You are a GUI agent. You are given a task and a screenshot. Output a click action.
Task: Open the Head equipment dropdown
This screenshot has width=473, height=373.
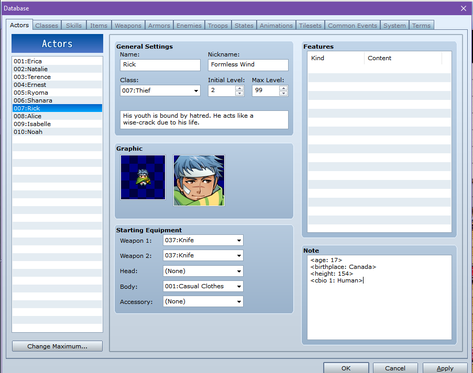203,271
